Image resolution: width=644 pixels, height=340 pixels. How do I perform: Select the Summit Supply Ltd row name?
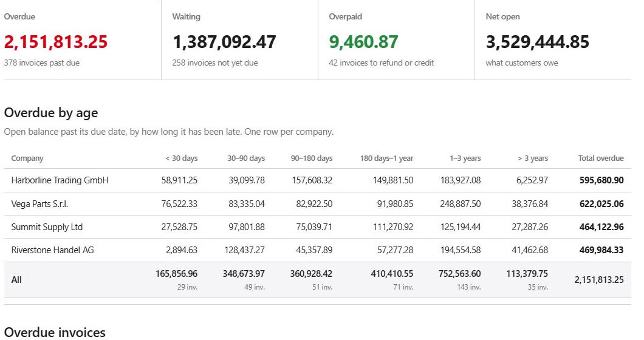[47, 227]
